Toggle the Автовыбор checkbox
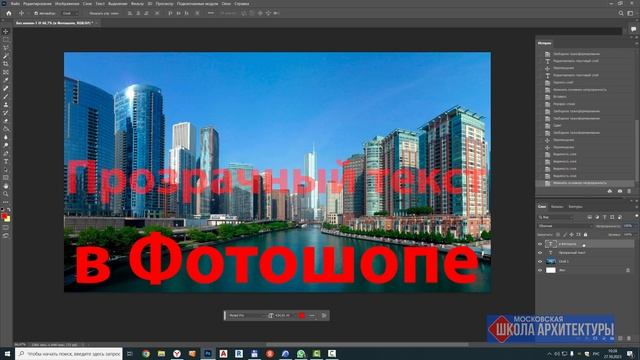The width and height of the screenshot is (640, 360). (36, 13)
